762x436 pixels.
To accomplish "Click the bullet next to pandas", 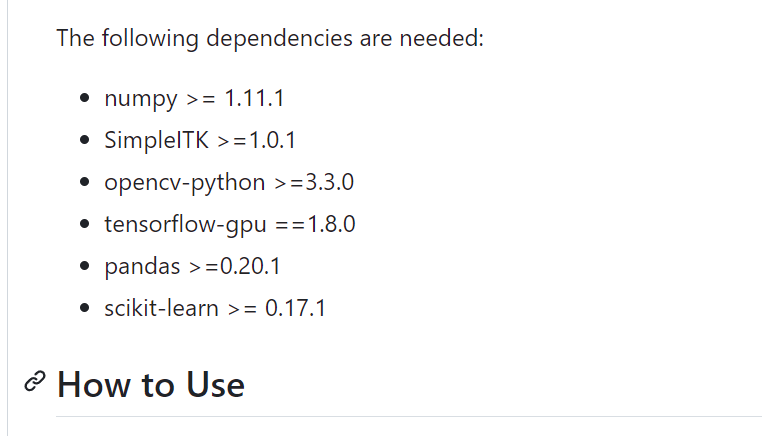I will tap(85, 266).
